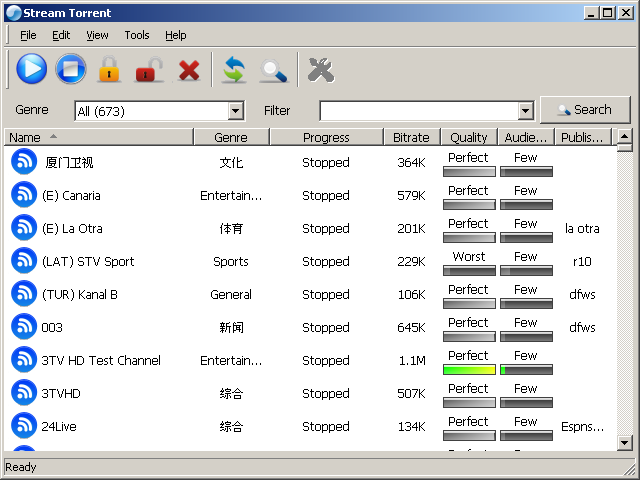Open the File menu
The width and height of the screenshot is (640, 480).
pos(28,36)
